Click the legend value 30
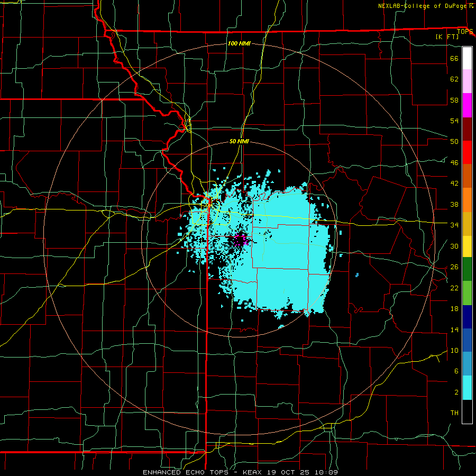Screen dimensions: 476x476 454,246
